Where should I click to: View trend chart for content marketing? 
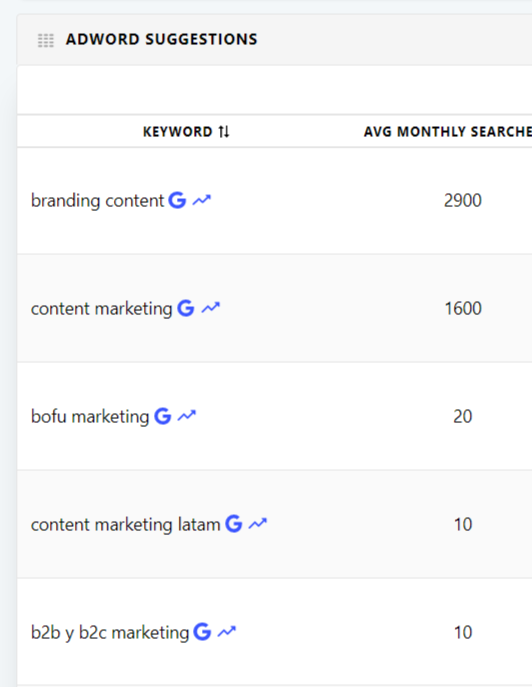tap(211, 308)
